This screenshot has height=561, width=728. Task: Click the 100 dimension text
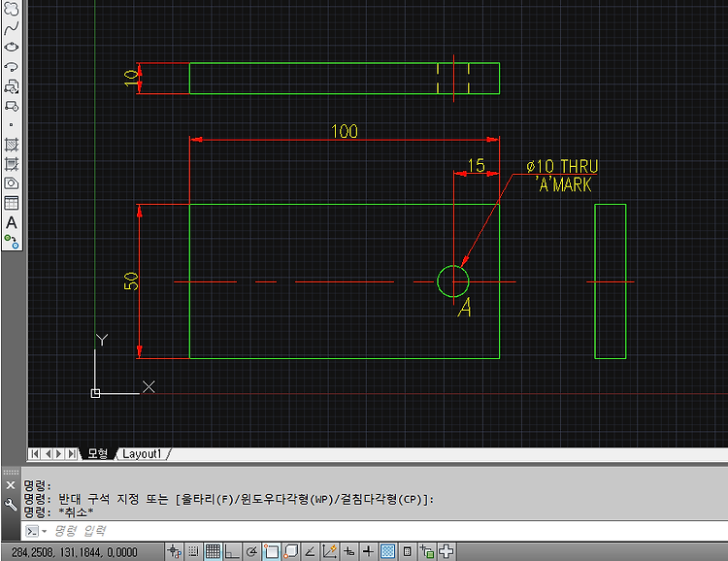(345, 131)
